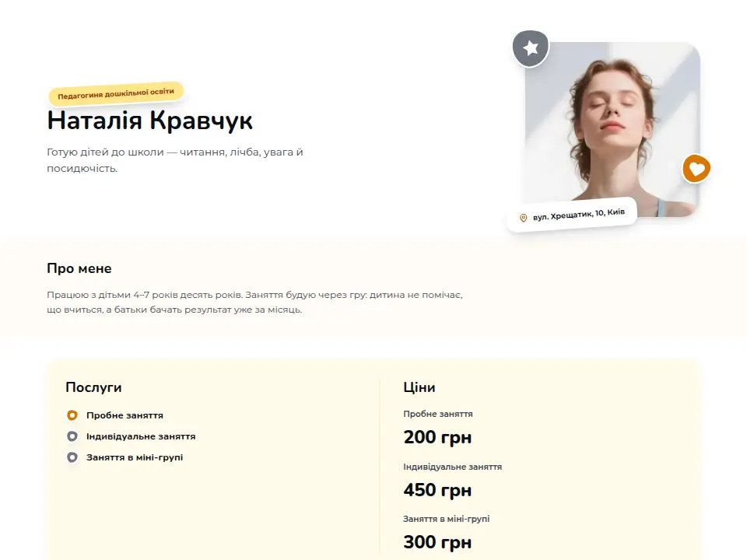The width and height of the screenshot is (747, 560).
Task: Click the Заняття в міні-групі label under Ціни
Action: coord(447,519)
